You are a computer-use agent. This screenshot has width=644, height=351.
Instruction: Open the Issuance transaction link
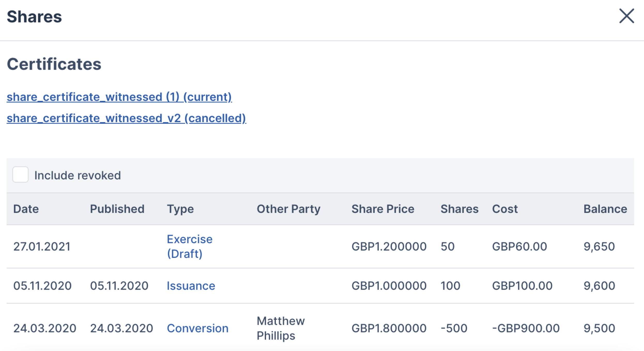click(191, 286)
